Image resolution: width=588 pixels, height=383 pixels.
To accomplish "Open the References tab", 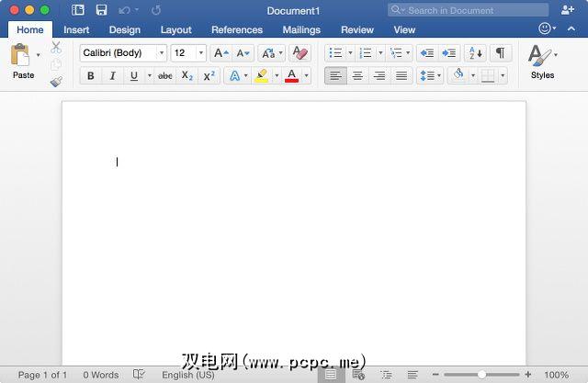I will pyautogui.click(x=237, y=29).
